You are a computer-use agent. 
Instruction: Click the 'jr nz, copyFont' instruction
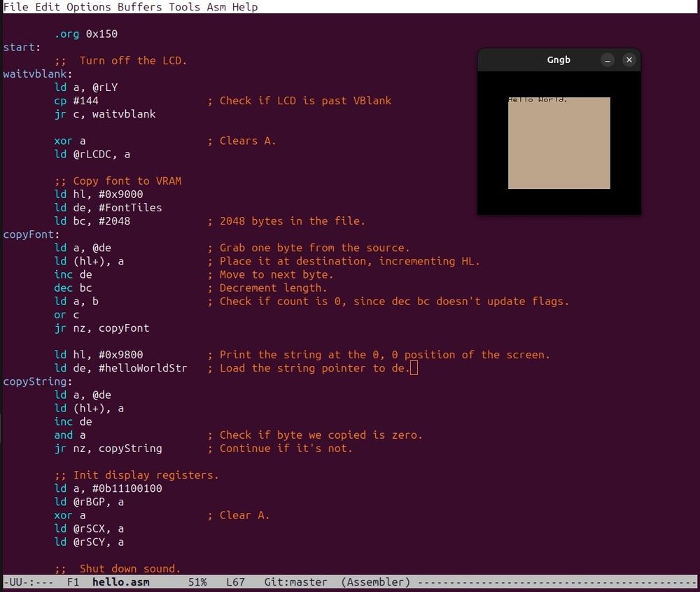[x=101, y=328]
